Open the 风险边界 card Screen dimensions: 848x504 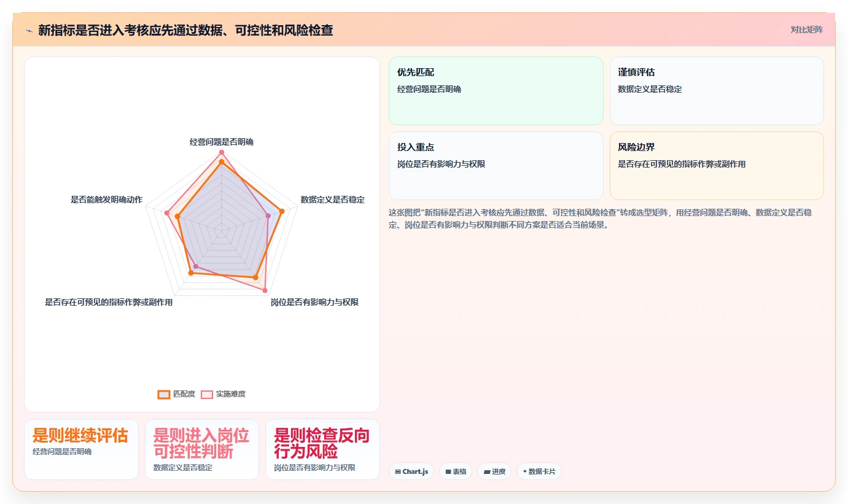717,166
